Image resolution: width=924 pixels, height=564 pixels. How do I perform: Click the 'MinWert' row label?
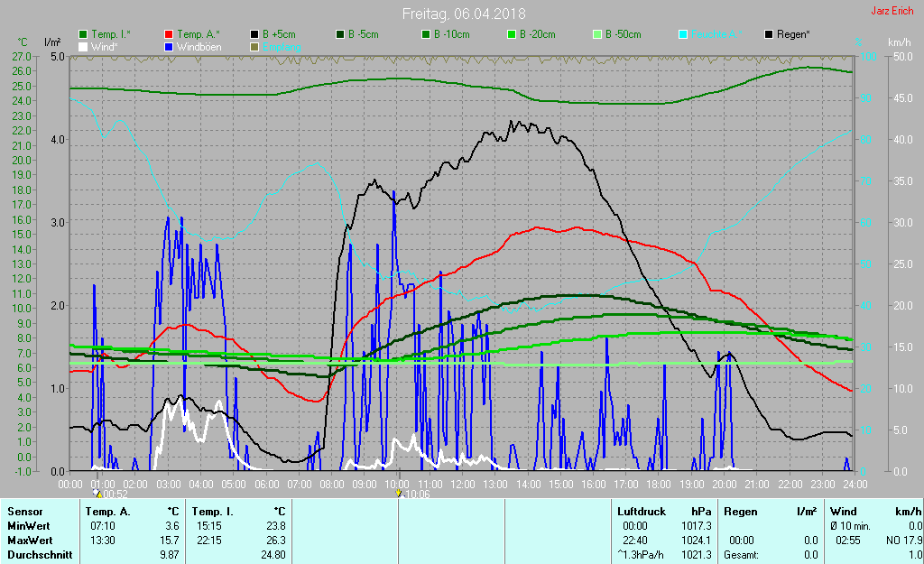coord(29,526)
